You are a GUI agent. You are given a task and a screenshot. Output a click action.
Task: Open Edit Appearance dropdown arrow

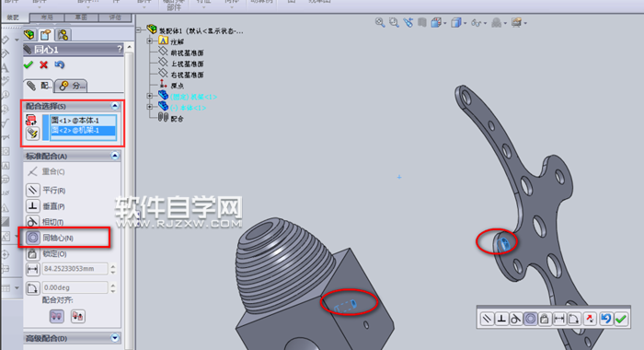coord(505,23)
